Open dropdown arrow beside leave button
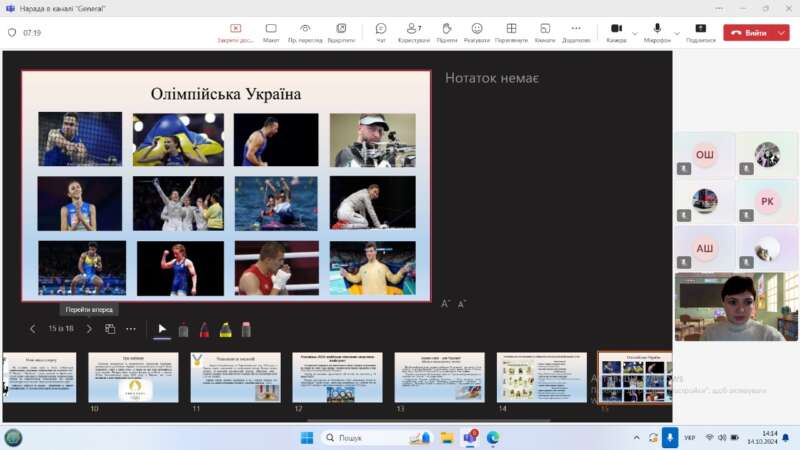Image resolution: width=800 pixels, height=450 pixels. [781, 33]
